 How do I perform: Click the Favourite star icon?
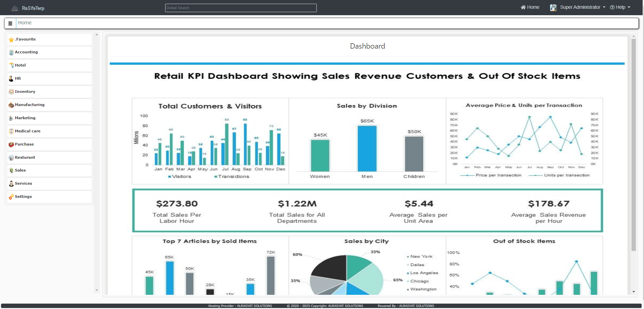(x=11, y=40)
